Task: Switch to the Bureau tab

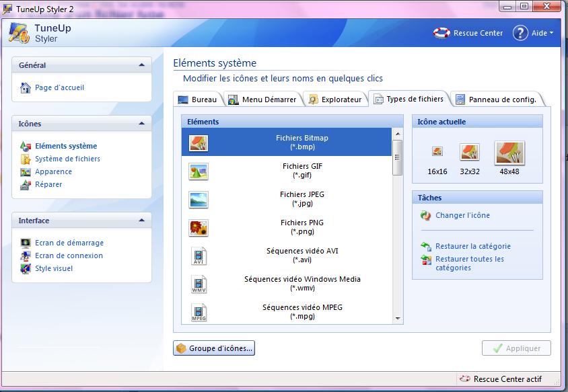Action: [x=198, y=100]
